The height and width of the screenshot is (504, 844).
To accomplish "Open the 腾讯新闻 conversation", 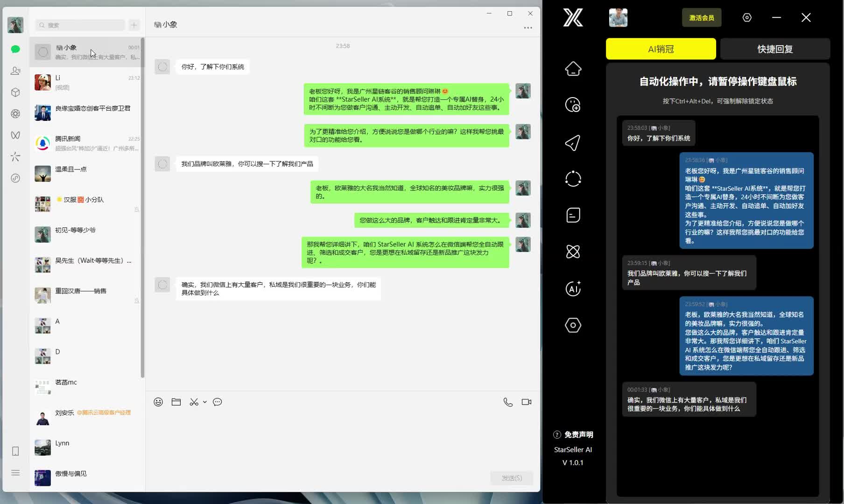I will click(x=86, y=143).
